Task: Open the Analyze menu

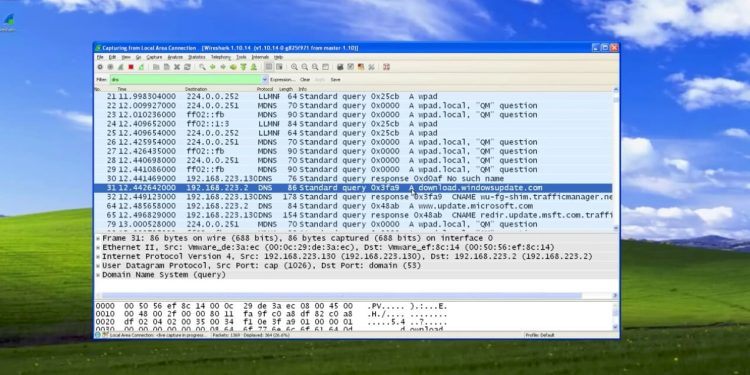Action: (x=175, y=57)
